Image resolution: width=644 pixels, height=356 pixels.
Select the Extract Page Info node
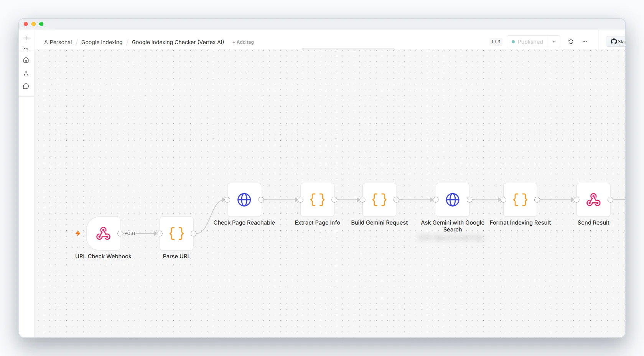[x=318, y=200]
